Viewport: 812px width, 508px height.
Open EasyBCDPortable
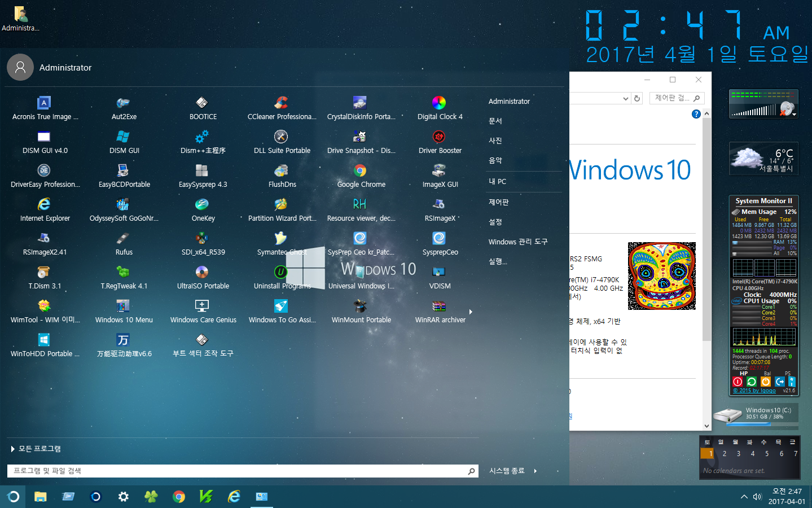click(x=123, y=170)
